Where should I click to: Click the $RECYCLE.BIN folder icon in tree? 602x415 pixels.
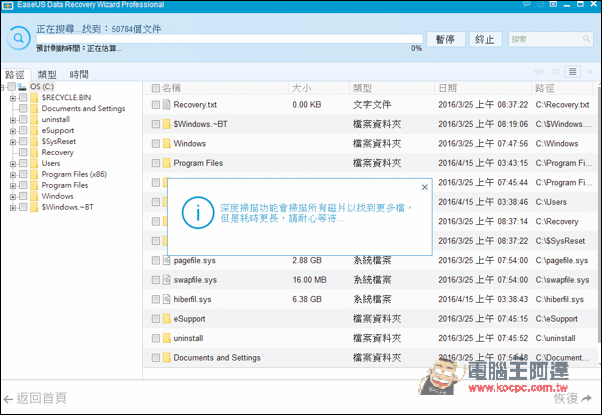34,98
